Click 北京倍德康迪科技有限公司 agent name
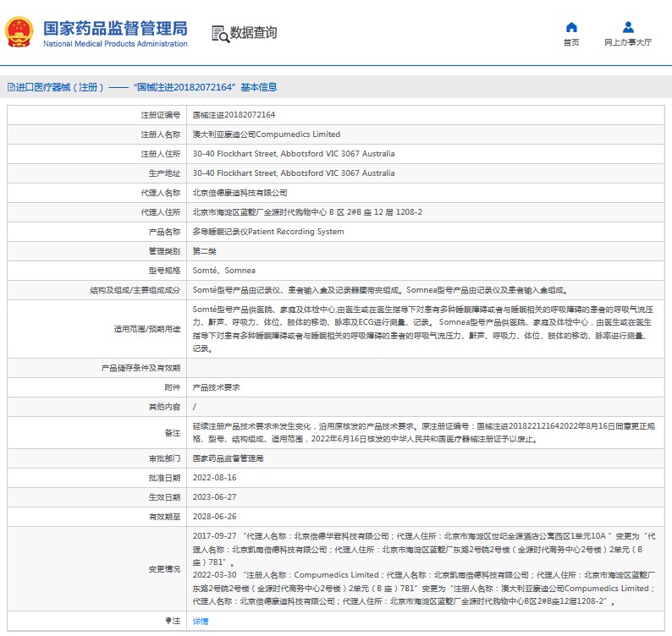 (x=240, y=193)
